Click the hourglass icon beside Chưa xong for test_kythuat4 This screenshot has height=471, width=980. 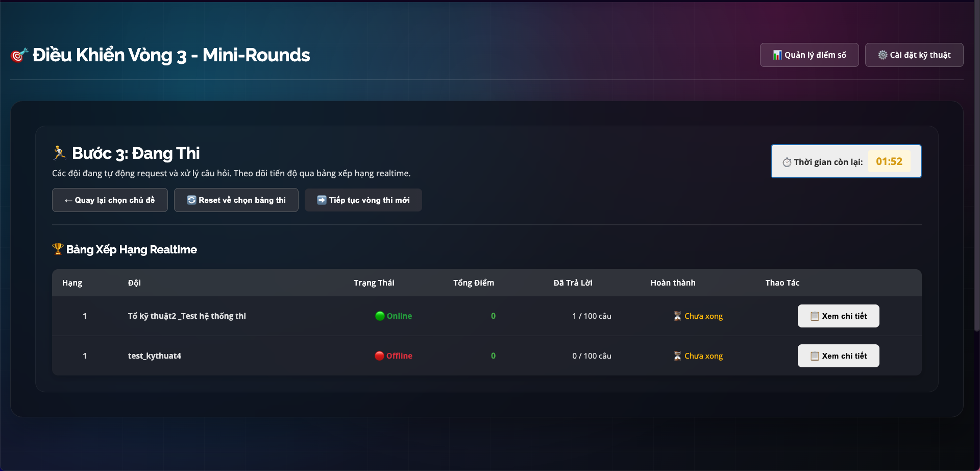click(x=677, y=356)
